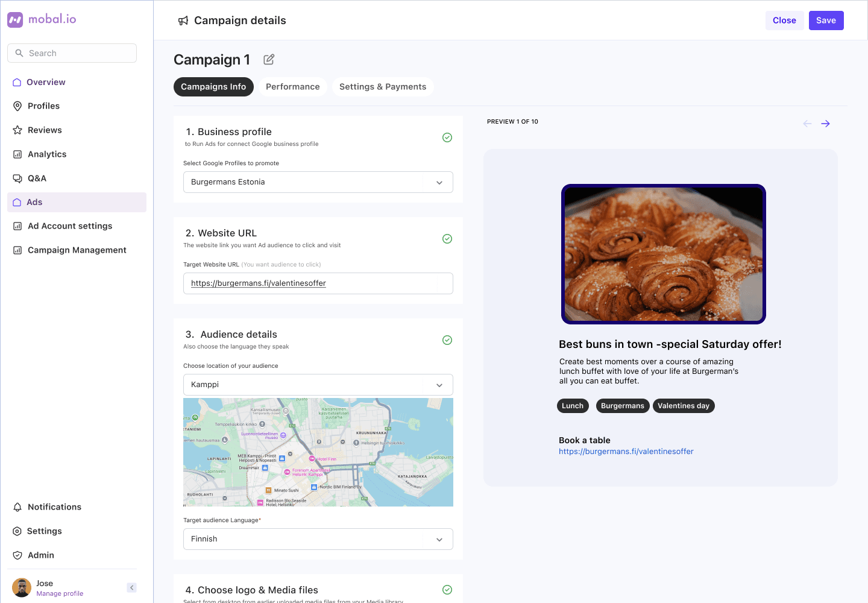Click the Notifications bell icon
The height and width of the screenshot is (603, 868).
17,507
